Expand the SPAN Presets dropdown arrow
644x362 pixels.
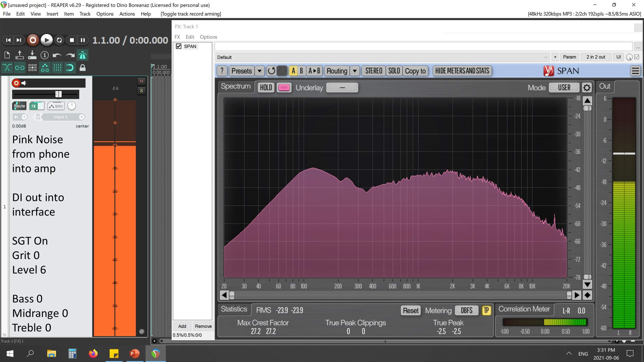coord(260,71)
